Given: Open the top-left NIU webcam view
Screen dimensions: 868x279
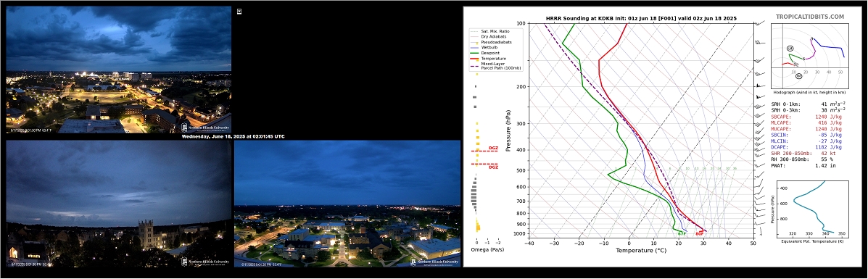Looking at the screenshot, I should [x=118, y=70].
